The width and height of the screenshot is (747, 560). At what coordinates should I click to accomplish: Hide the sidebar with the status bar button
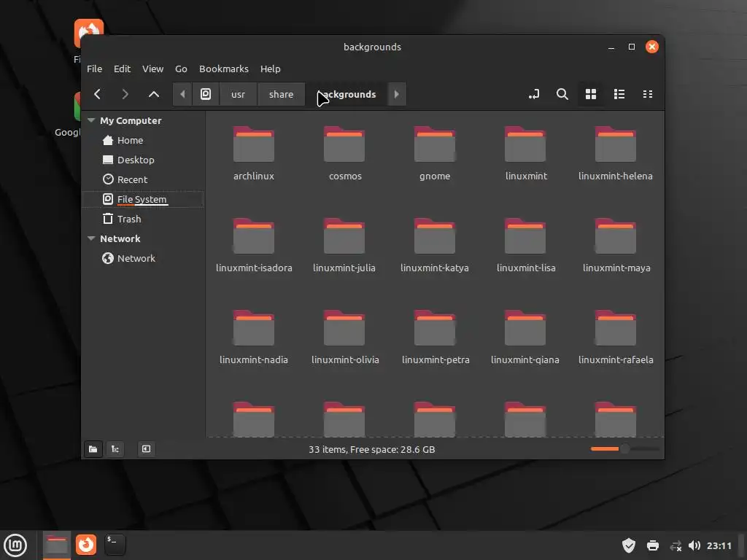click(146, 449)
